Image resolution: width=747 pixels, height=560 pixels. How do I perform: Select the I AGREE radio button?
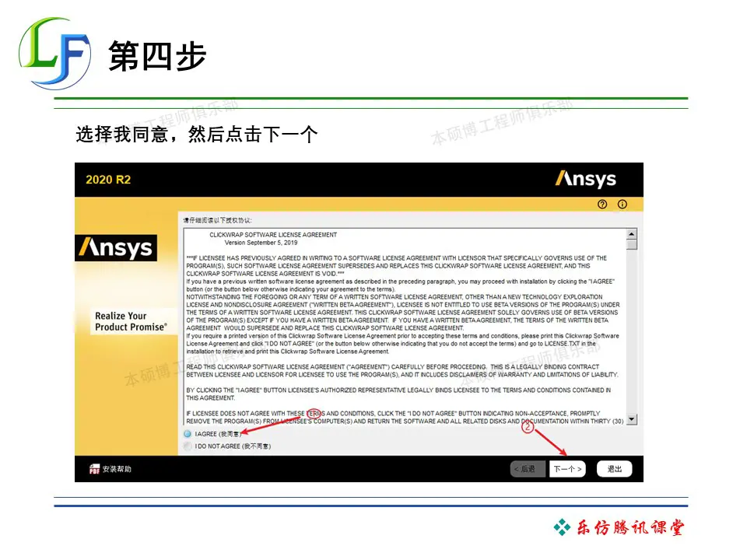(188, 434)
